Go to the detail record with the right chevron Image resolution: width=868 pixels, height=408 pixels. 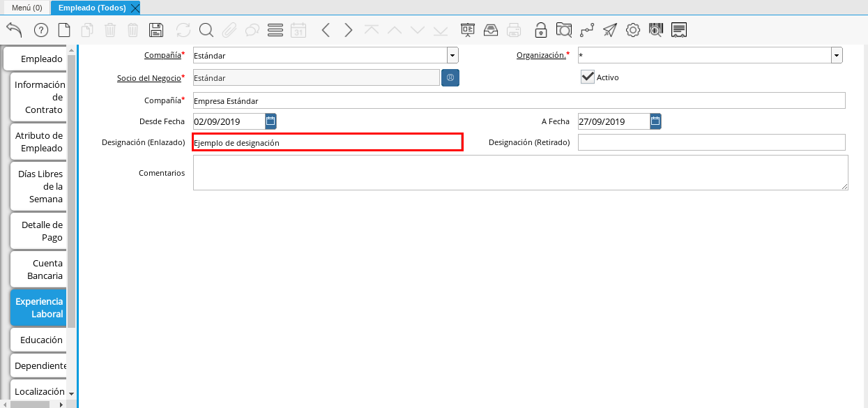(x=349, y=30)
